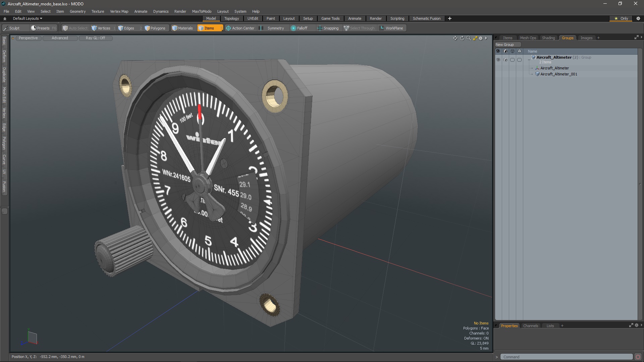Image resolution: width=644 pixels, height=362 pixels.
Task: Switch to the Channels tab
Action: coord(531,326)
